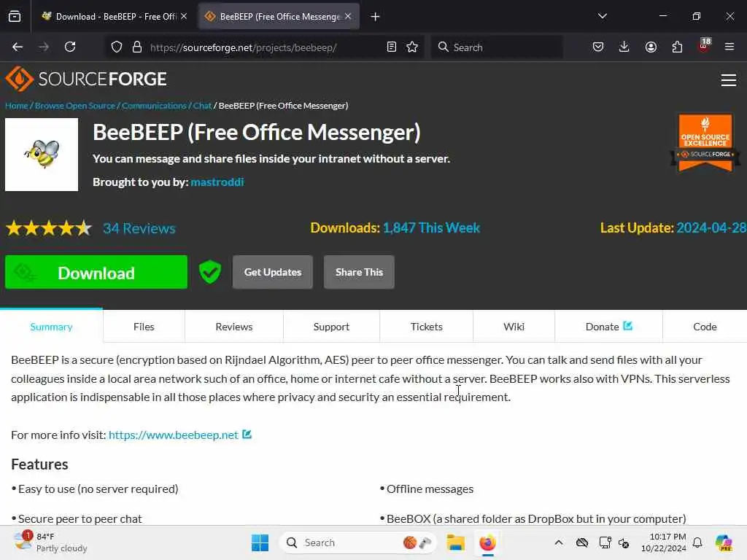The width and height of the screenshot is (747, 560).
Task: Click the green shield checkmark icon
Action: point(209,272)
